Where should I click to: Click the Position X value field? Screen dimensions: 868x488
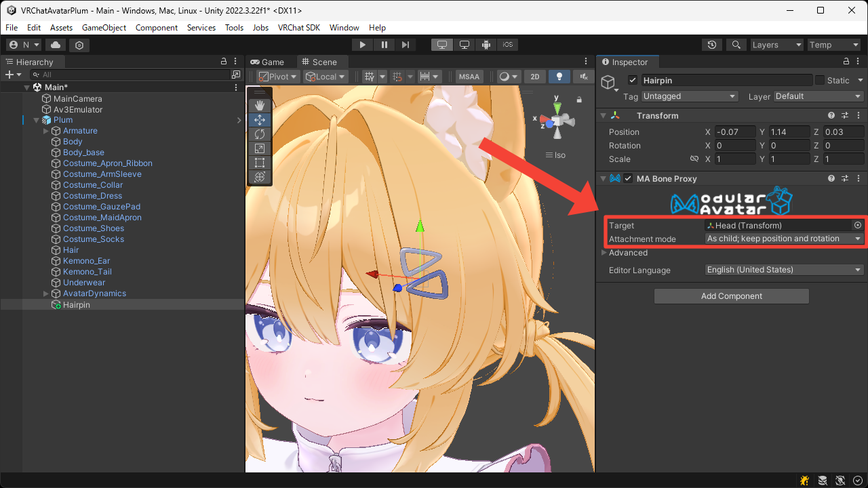click(736, 131)
